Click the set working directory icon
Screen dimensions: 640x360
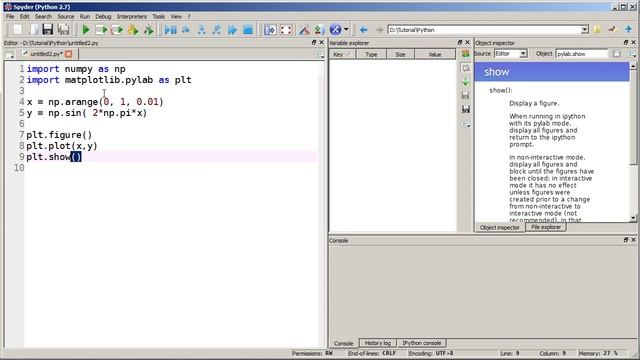tap(612, 29)
